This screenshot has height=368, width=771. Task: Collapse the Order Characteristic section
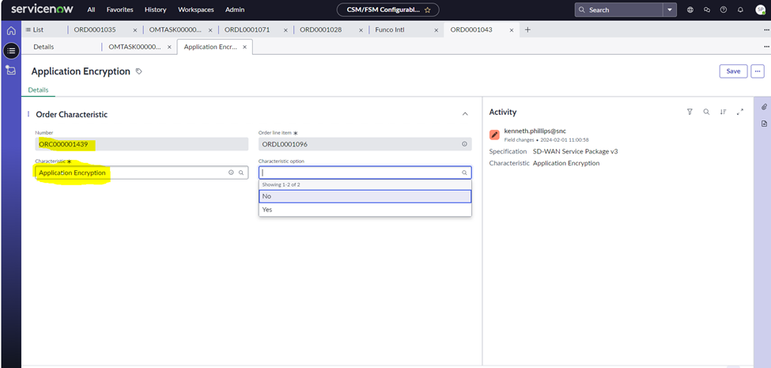click(x=465, y=114)
